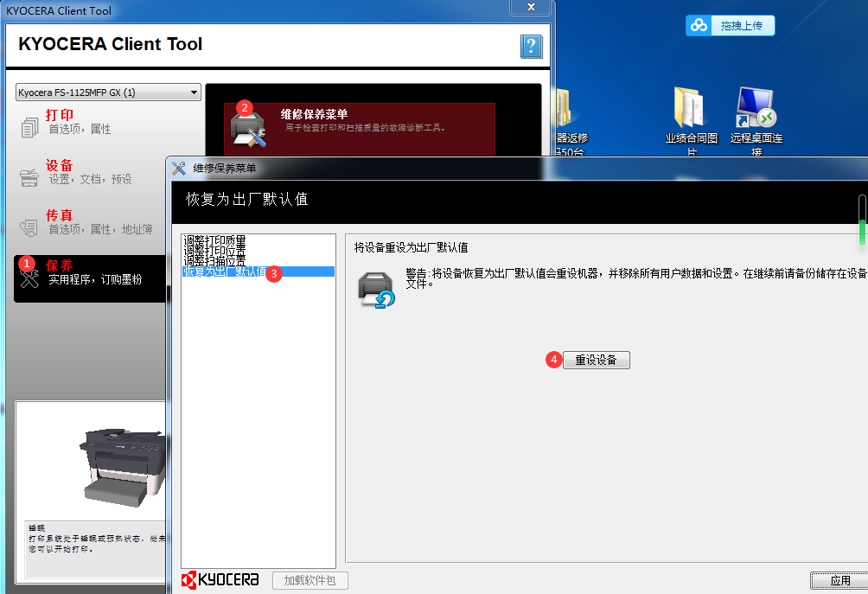
Task: Click the 拖拽上传 cloud upload widget
Action: [x=731, y=25]
